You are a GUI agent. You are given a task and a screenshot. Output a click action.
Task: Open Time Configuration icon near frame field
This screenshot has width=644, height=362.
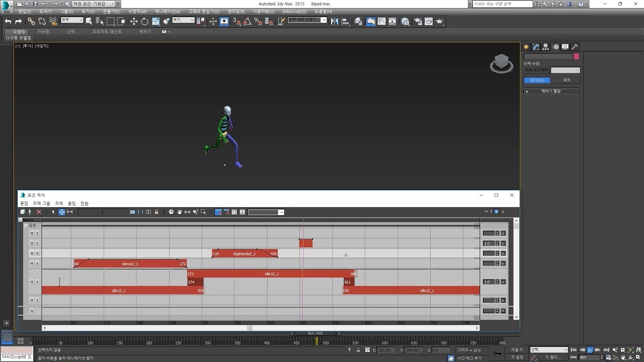click(x=608, y=357)
